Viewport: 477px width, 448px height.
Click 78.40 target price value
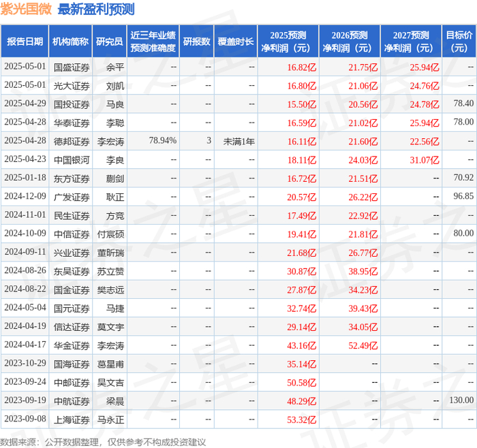point(463,103)
